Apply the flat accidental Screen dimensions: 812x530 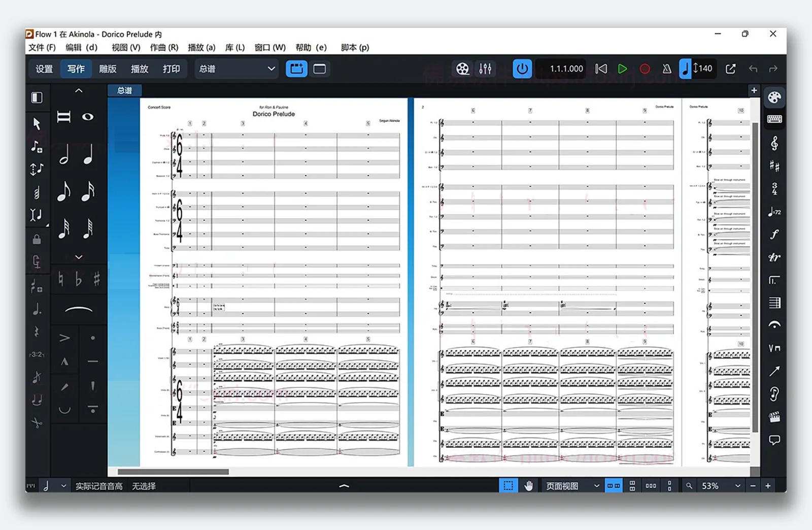(x=78, y=279)
